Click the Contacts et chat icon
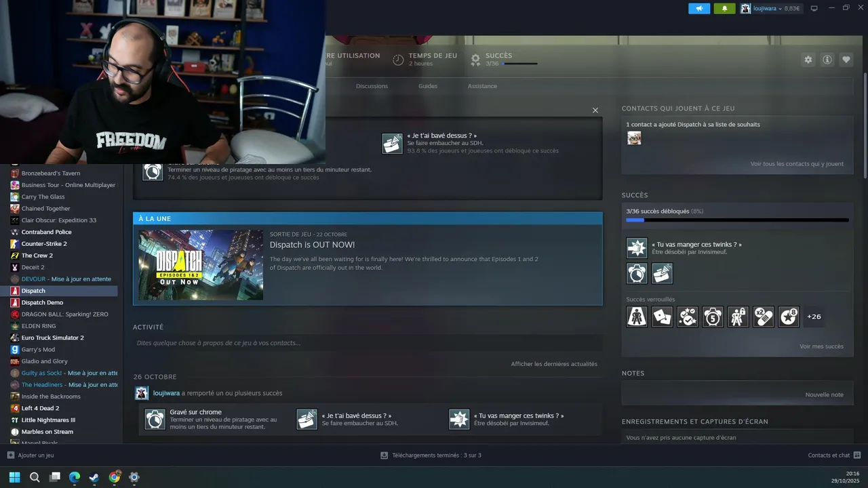The width and height of the screenshot is (868, 488). 857,455
